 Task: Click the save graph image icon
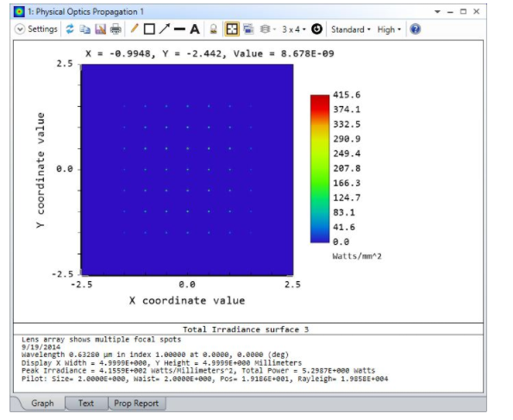click(x=100, y=29)
